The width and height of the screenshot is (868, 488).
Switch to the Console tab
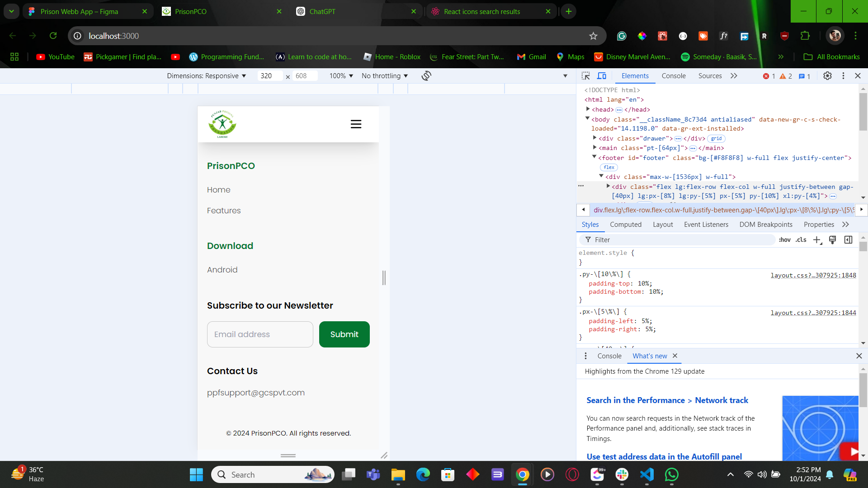[x=673, y=76]
